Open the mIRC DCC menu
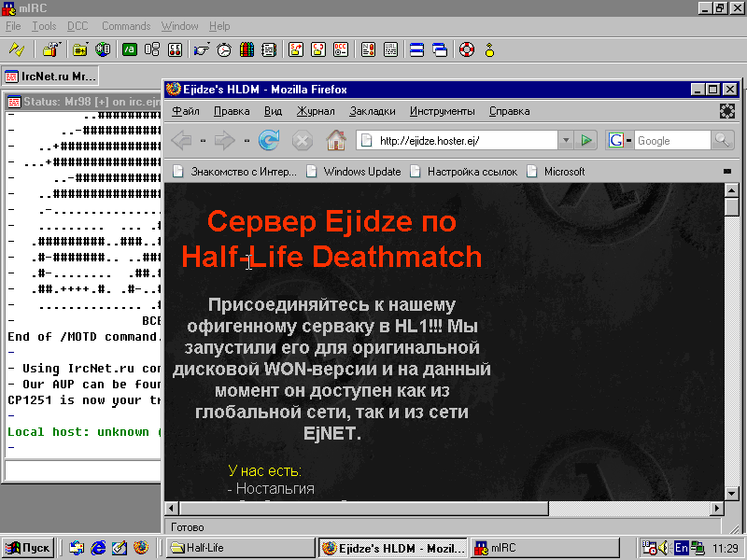 78,26
